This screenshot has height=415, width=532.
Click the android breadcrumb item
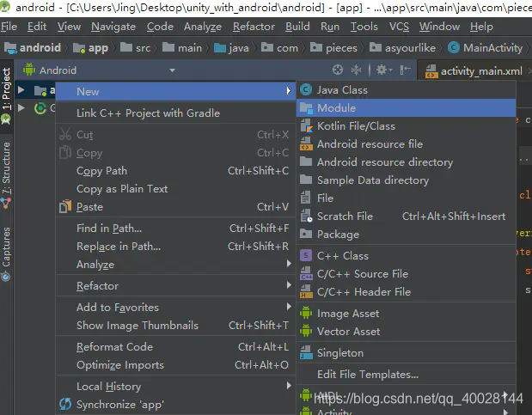[33, 48]
